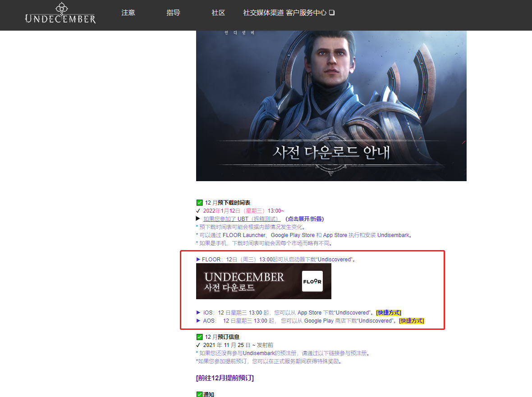Viewport: 532px width, 397px height.
Task: Click the disclosure triangle before UBT line
Action: 198,219
